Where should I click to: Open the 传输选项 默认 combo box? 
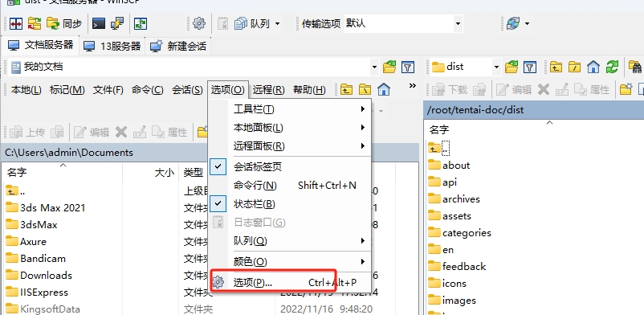[x=403, y=23]
